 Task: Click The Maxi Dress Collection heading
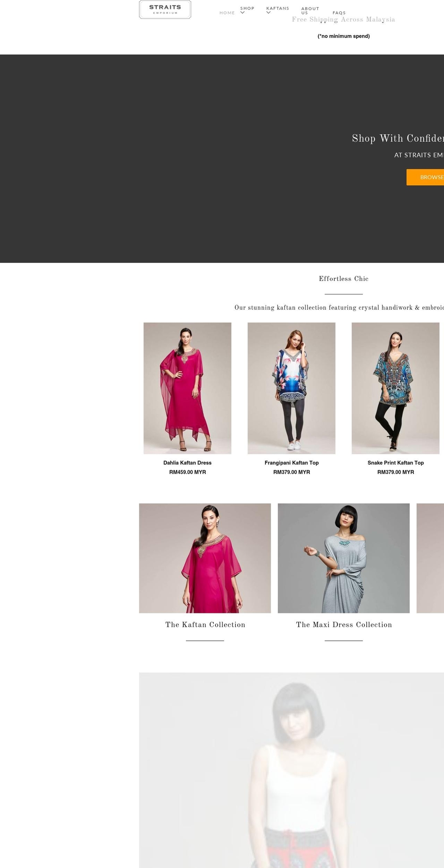[344, 625]
